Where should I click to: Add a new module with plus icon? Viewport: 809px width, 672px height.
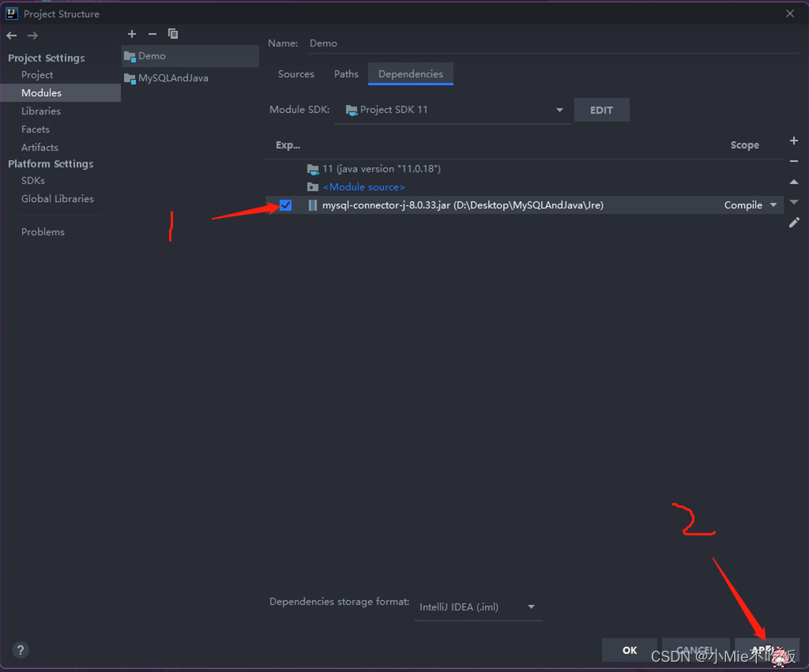[131, 34]
